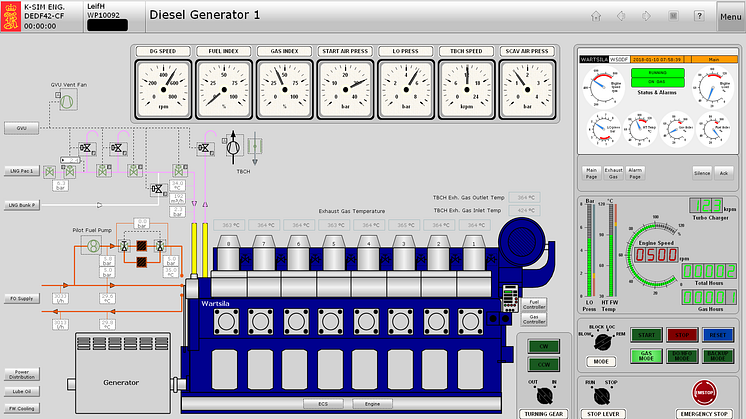The width and height of the screenshot is (746, 419).
Task: Turn the BLOW/BLOCK/LOC/REM mode selector knob
Action: click(602, 341)
